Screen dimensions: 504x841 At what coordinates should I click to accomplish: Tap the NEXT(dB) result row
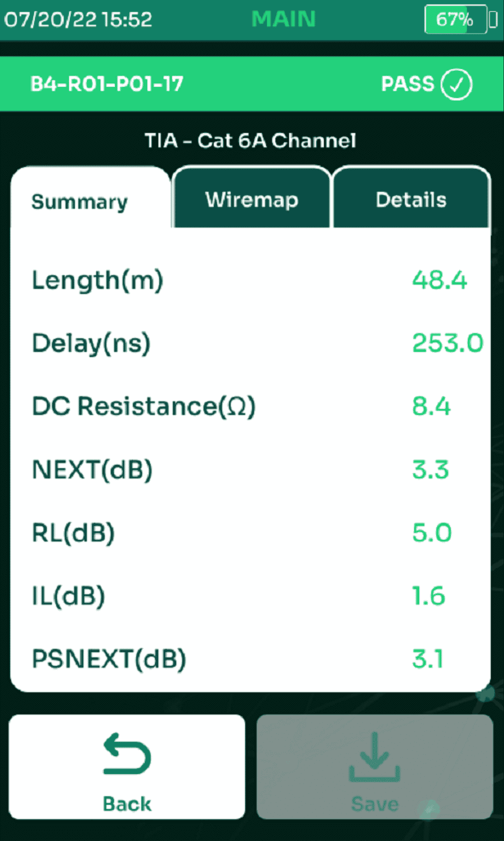point(250,469)
